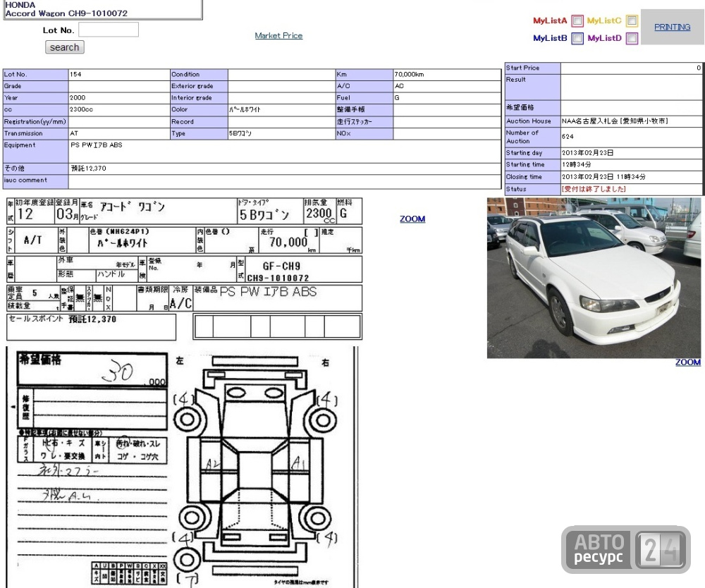Tick the MyListB checkbox

click(x=577, y=38)
